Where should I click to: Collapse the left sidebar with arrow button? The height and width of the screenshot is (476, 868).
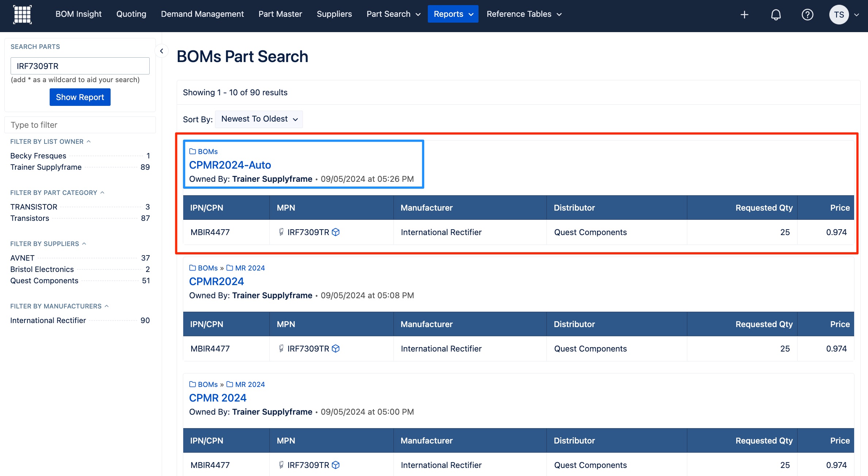click(x=161, y=51)
